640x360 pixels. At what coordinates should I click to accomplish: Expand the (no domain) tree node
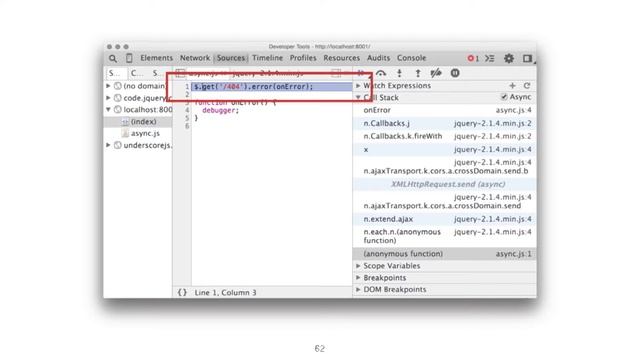pyautogui.click(x=108, y=86)
